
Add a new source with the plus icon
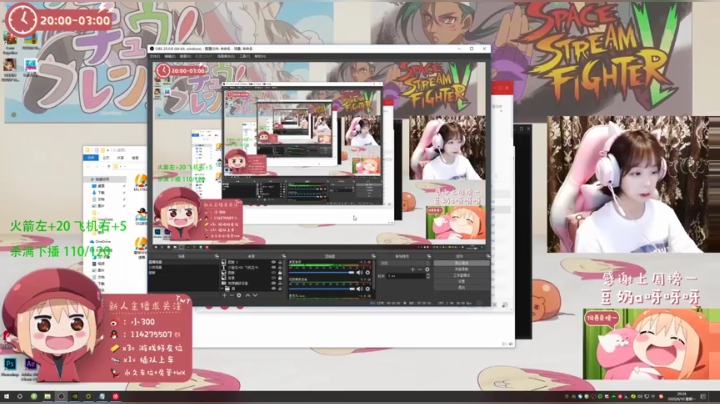pos(224,295)
